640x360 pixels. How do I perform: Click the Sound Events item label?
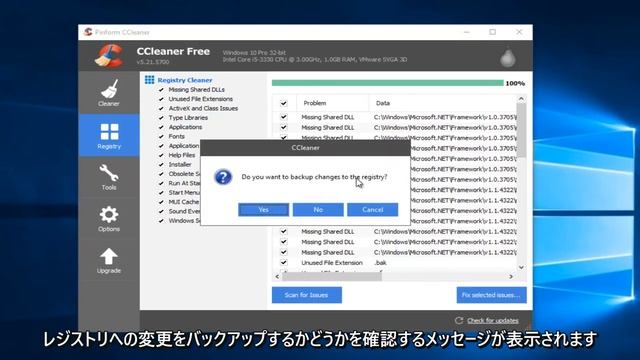click(x=184, y=211)
